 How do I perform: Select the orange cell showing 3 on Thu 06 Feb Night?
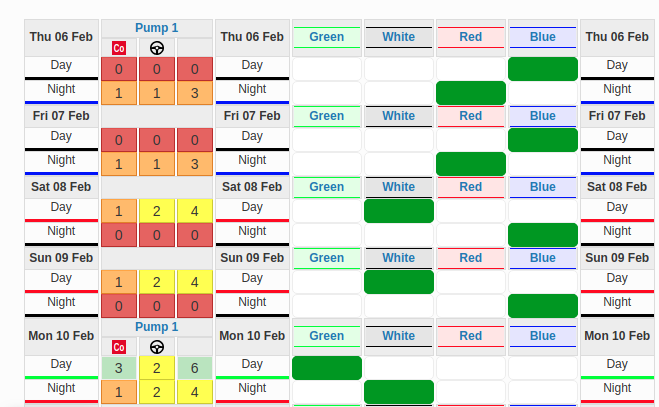click(x=195, y=93)
